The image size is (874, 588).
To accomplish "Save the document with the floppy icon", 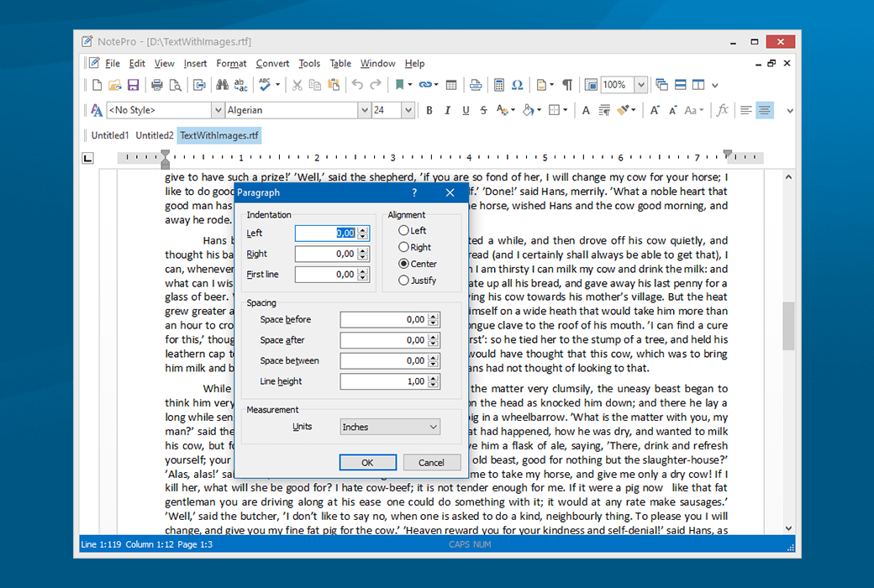I will 134,85.
